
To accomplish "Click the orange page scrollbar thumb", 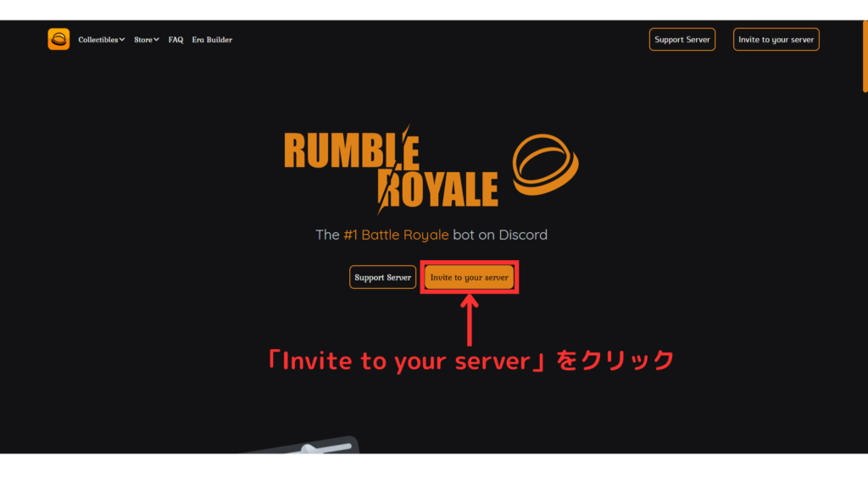I will point(865,57).
